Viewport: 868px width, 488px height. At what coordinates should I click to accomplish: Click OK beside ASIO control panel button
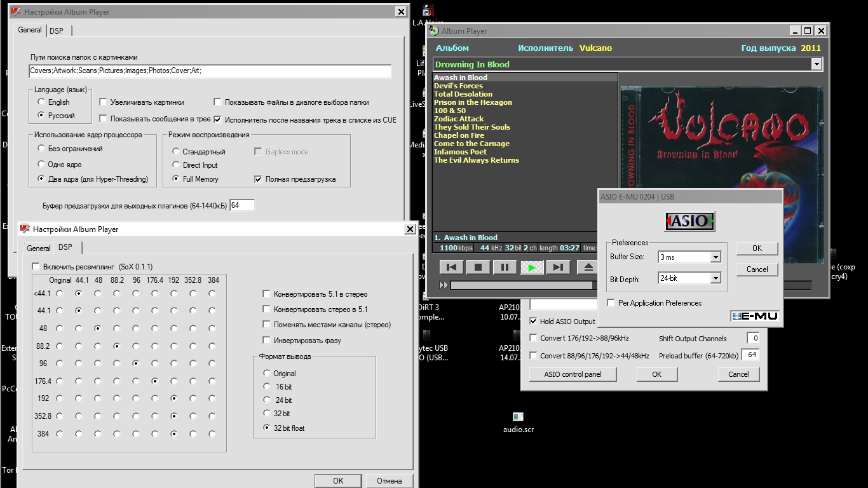(x=657, y=374)
